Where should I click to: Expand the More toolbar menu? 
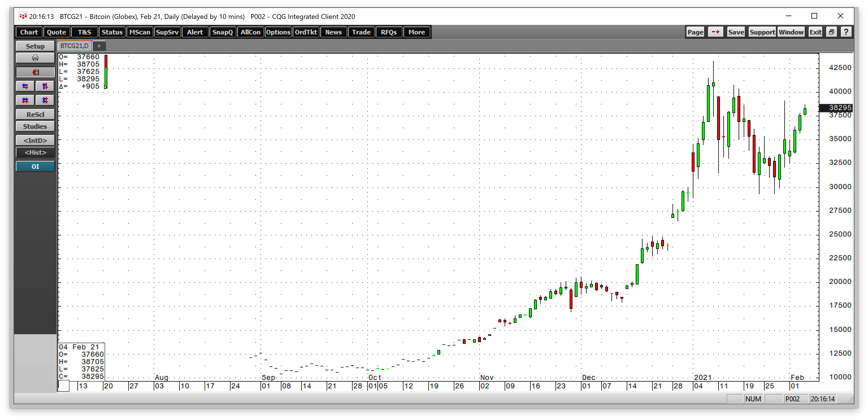[417, 32]
